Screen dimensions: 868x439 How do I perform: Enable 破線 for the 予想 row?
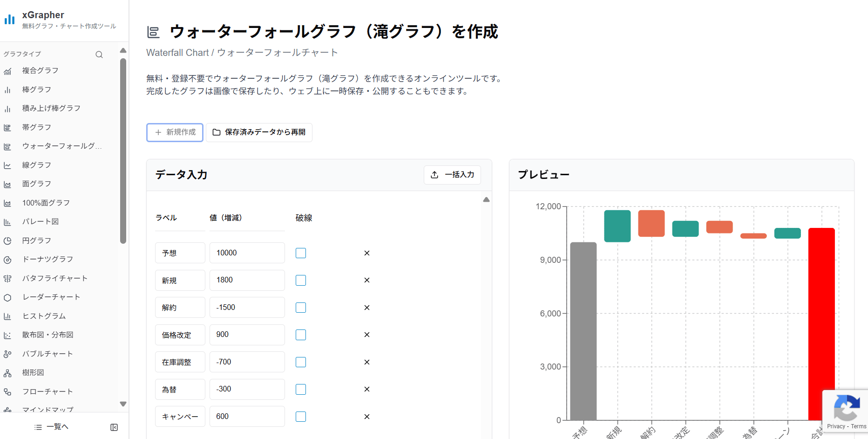pyautogui.click(x=300, y=253)
